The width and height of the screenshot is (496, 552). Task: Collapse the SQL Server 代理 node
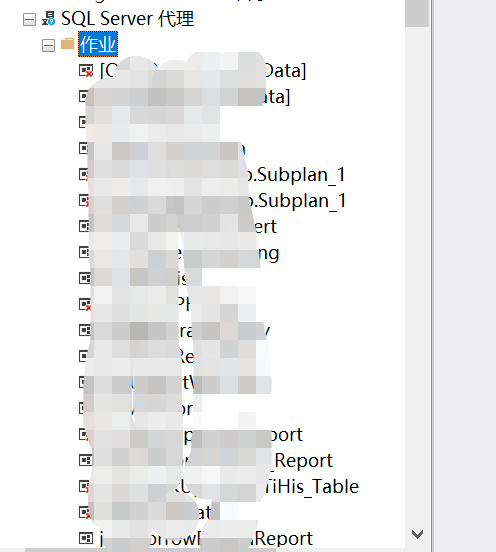29,19
